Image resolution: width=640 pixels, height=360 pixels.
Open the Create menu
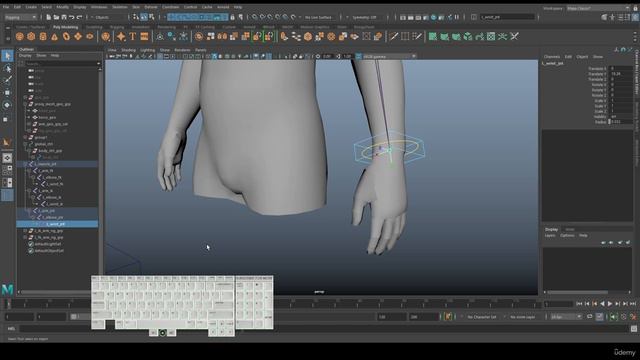pyautogui.click(x=31, y=7)
